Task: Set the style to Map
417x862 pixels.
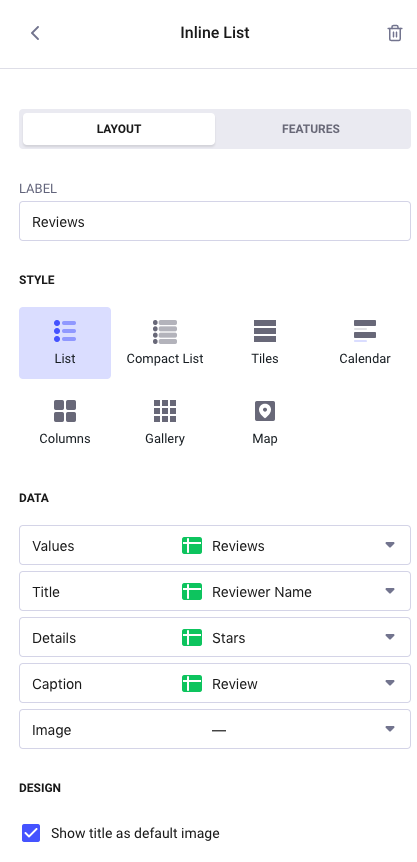Action: (x=265, y=423)
